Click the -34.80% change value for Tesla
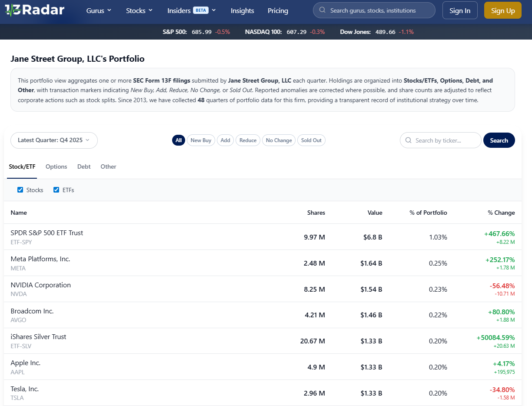The width and height of the screenshot is (532, 406). point(502,389)
